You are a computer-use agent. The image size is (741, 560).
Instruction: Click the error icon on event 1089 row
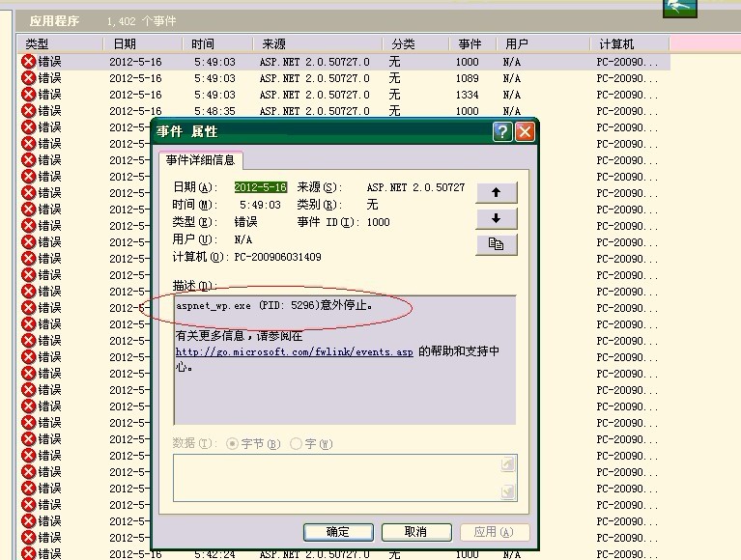(x=28, y=78)
